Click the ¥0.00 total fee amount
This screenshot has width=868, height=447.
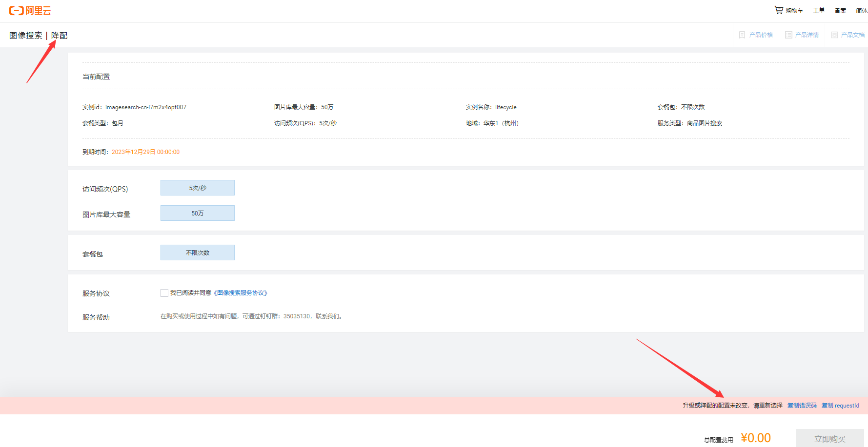pos(756,438)
